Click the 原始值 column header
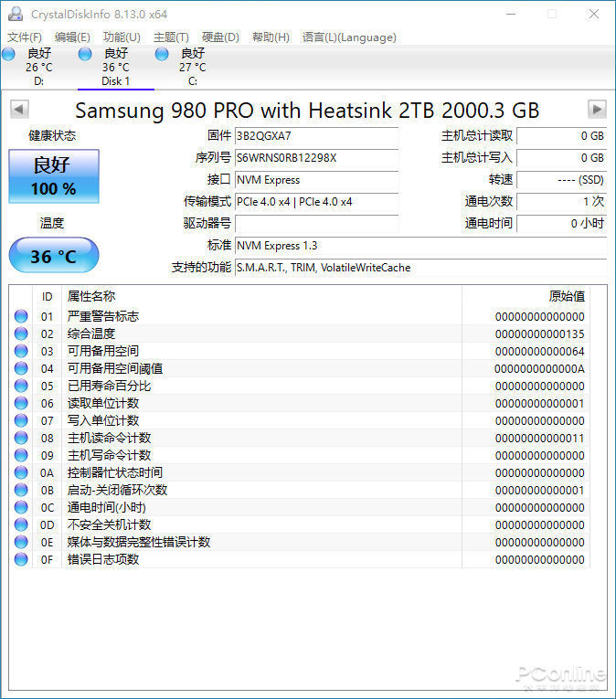This screenshot has height=699, width=616. (526, 296)
